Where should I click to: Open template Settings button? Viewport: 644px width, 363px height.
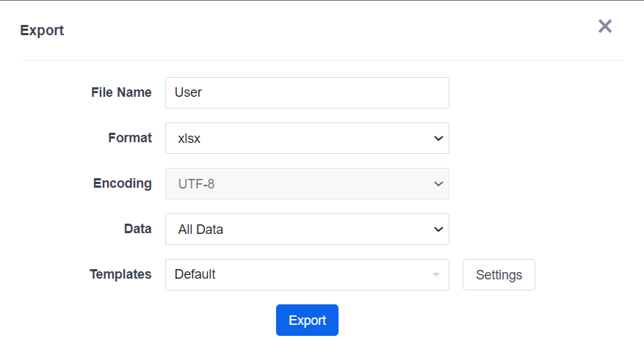pyautogui.click(x=499, y=275)
